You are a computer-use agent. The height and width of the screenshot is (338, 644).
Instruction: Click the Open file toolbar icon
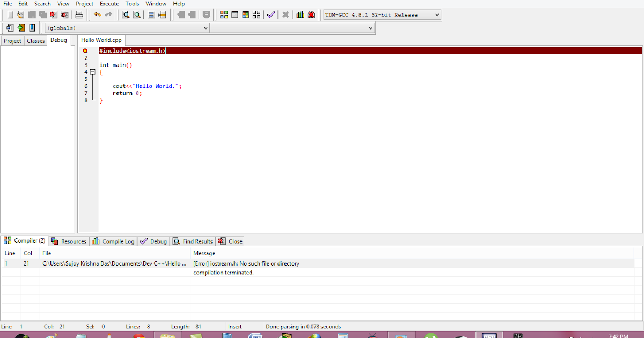point(20,14)
